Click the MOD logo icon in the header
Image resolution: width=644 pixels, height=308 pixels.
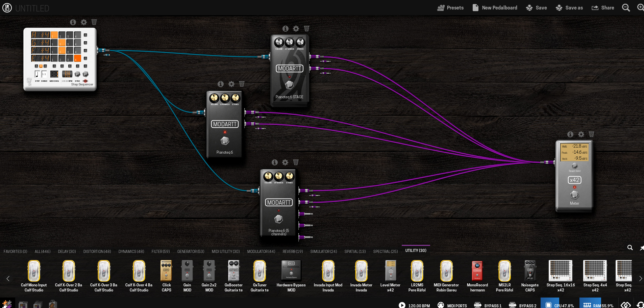click(x=7, y=8)
